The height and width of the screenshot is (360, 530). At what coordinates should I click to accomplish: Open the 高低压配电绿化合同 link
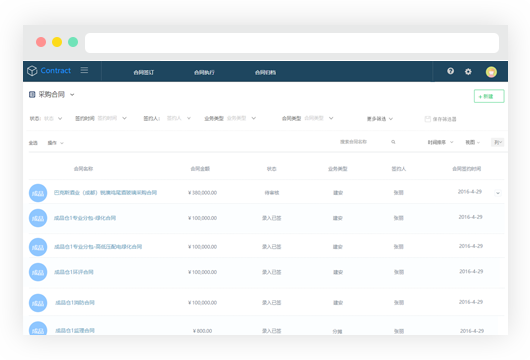(98, 247)
